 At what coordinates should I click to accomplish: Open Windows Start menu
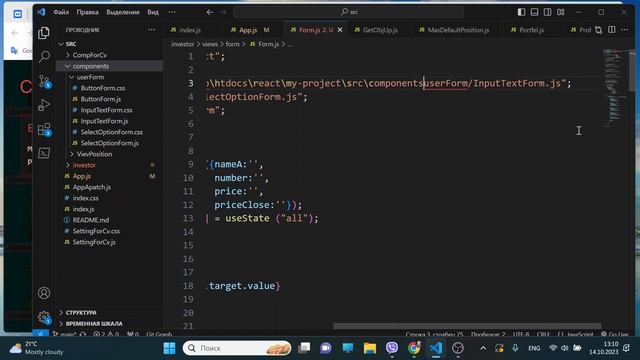pyautogui.click(x=169, y=348)
